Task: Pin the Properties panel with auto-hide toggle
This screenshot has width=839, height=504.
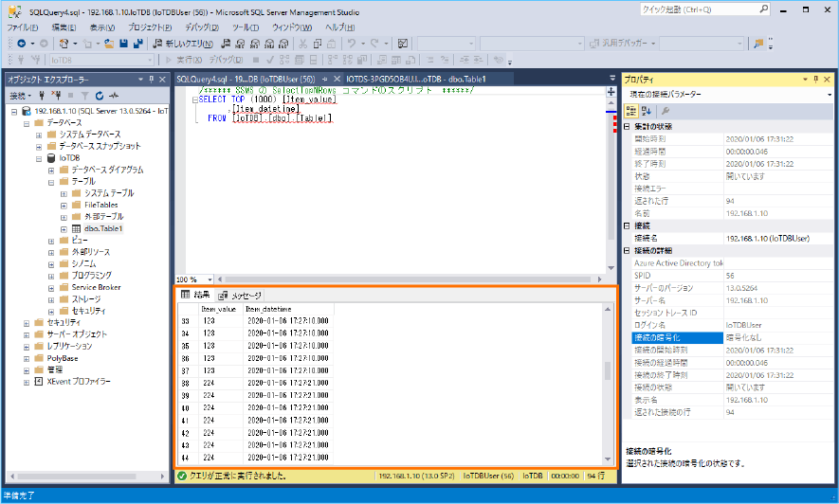Action: (815, 79)
